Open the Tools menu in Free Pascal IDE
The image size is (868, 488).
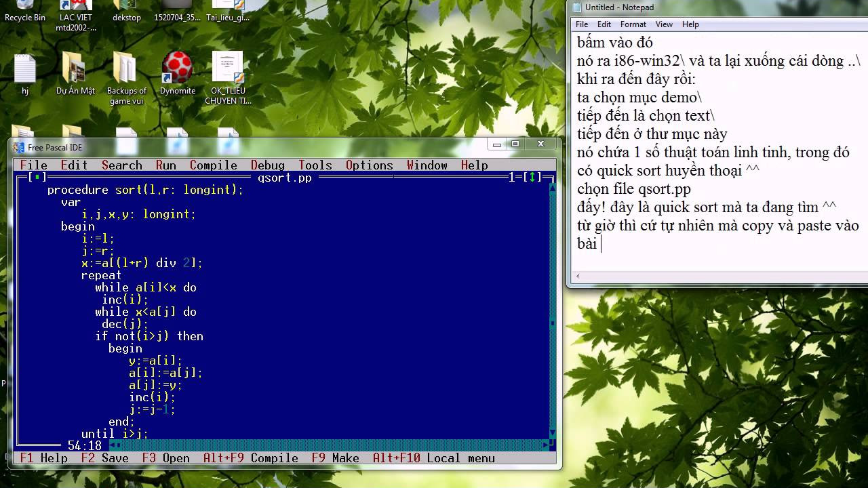tap(315, 165)
